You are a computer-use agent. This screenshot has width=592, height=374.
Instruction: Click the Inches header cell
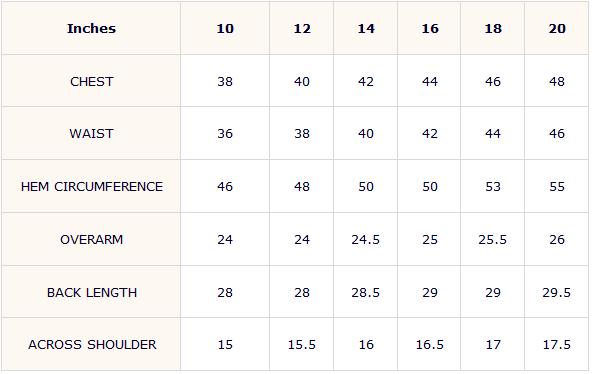pos(91,29)
